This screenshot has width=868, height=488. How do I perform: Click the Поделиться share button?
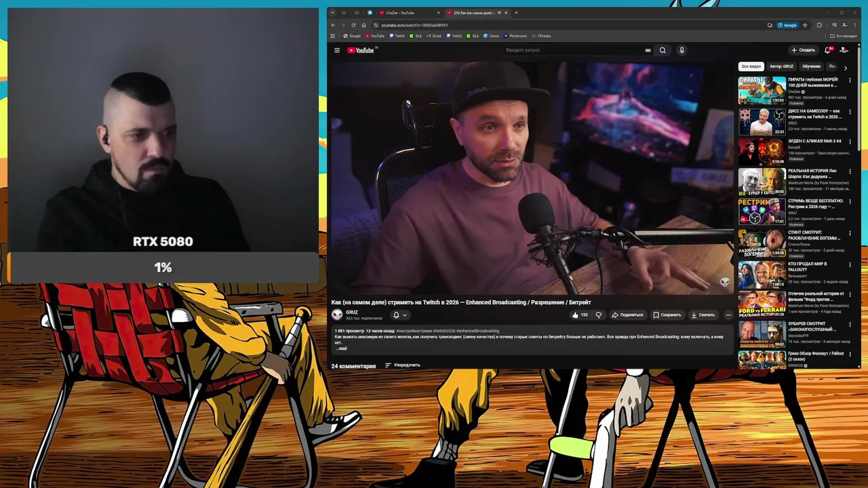point(627,314)
